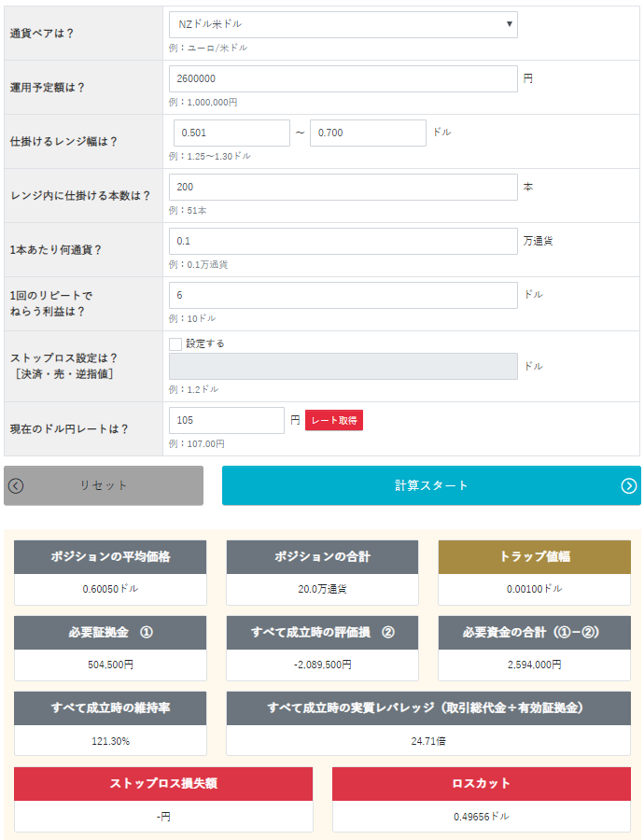The height and width of the screenshot is (840, 644).
Task: Focus the 運用予定額 input showing 2600000
Action: click(343, 78)
